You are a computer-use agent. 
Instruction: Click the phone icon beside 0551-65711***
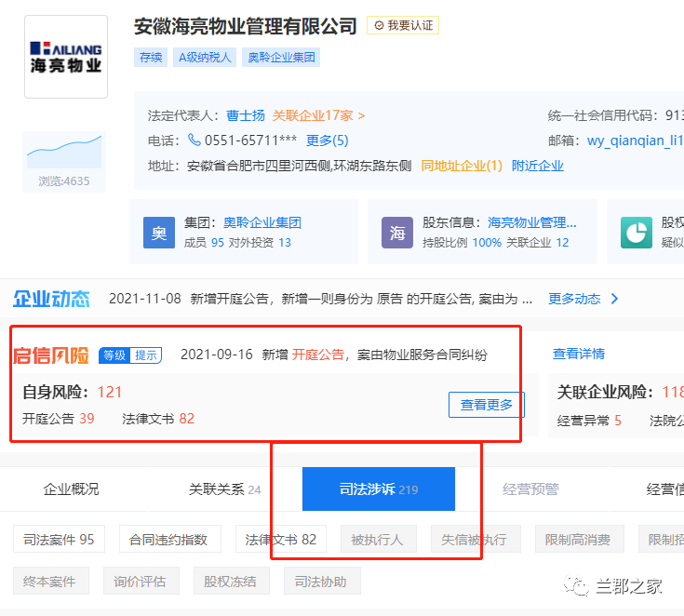(194, 140)
